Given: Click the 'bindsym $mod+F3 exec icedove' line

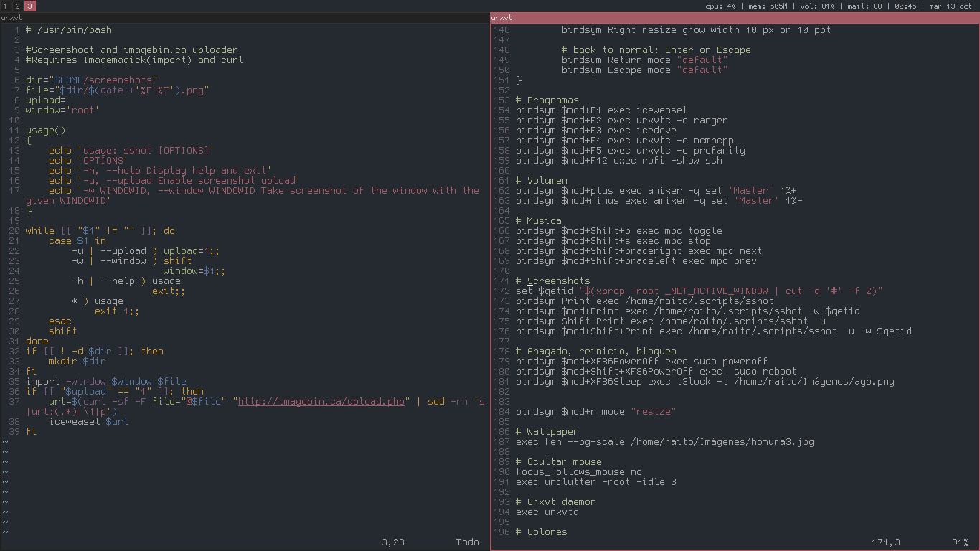Looking at the screenshot, I should click(595, 131).
